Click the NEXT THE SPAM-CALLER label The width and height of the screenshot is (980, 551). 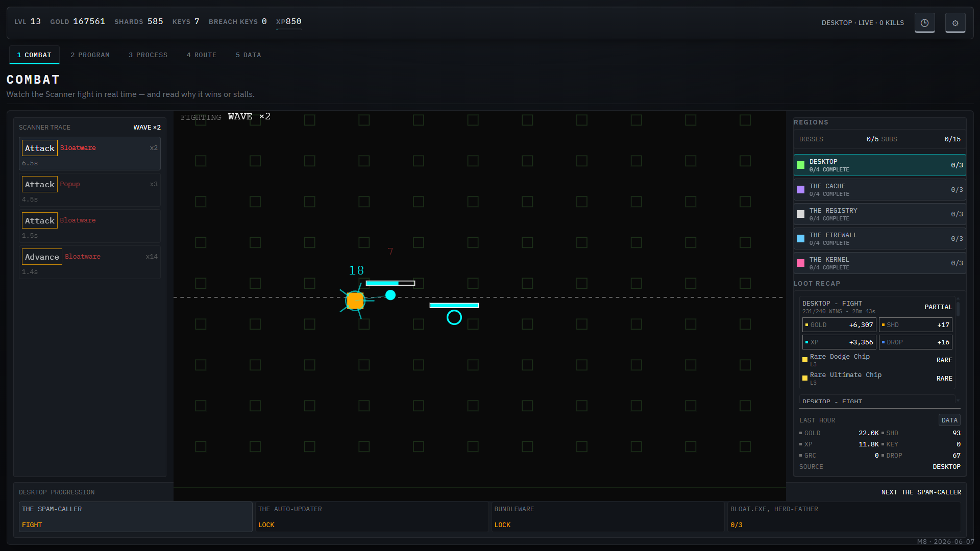point(921,492)
